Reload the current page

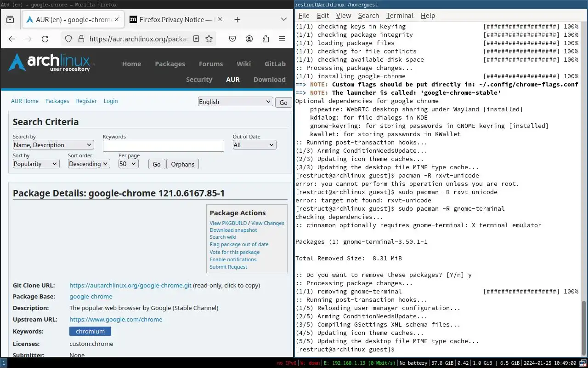tap(45, 39)
